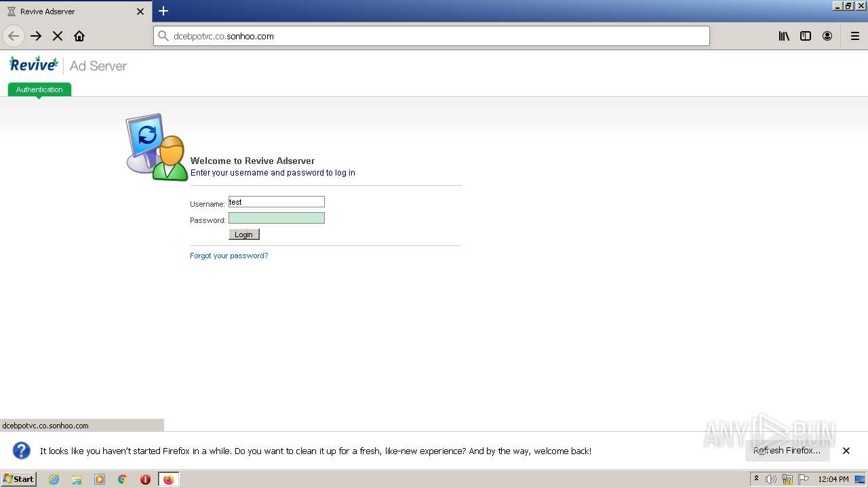Click the system clock 12:04 PM

click(833, 479)
